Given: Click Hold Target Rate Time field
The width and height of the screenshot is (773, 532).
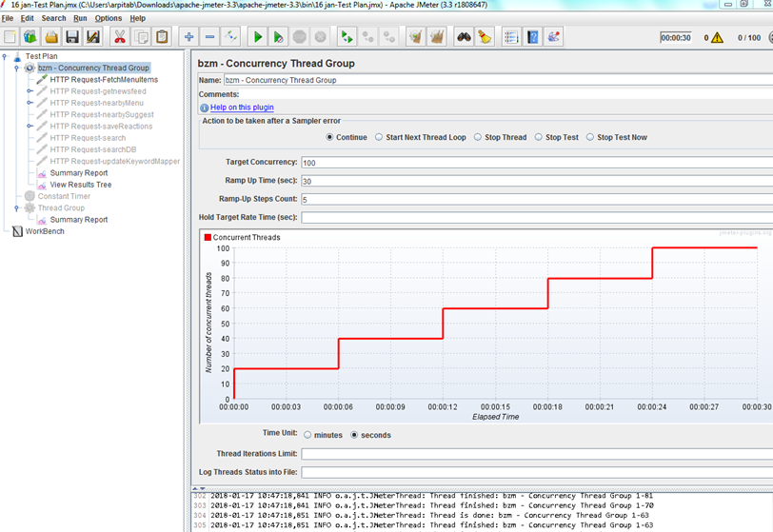Looking at the screenshot, I should pos(537,217).
